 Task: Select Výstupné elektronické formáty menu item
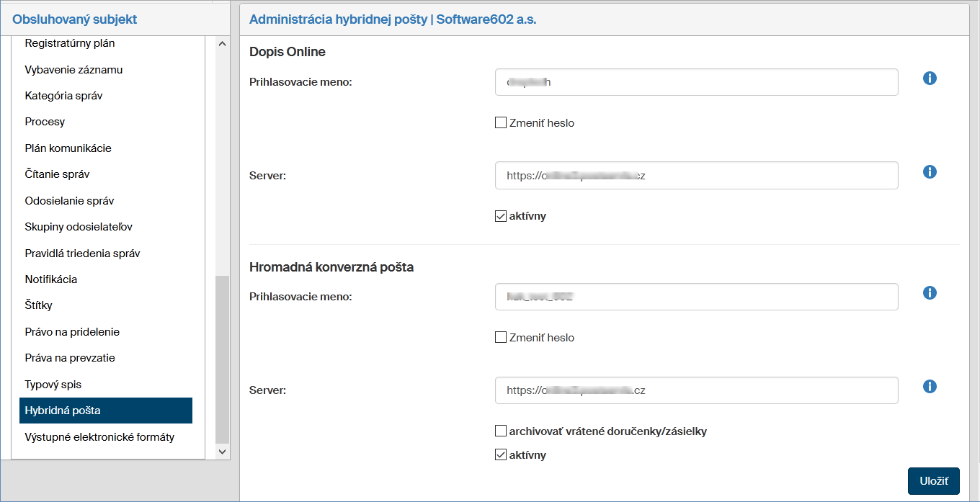[99, 437]
